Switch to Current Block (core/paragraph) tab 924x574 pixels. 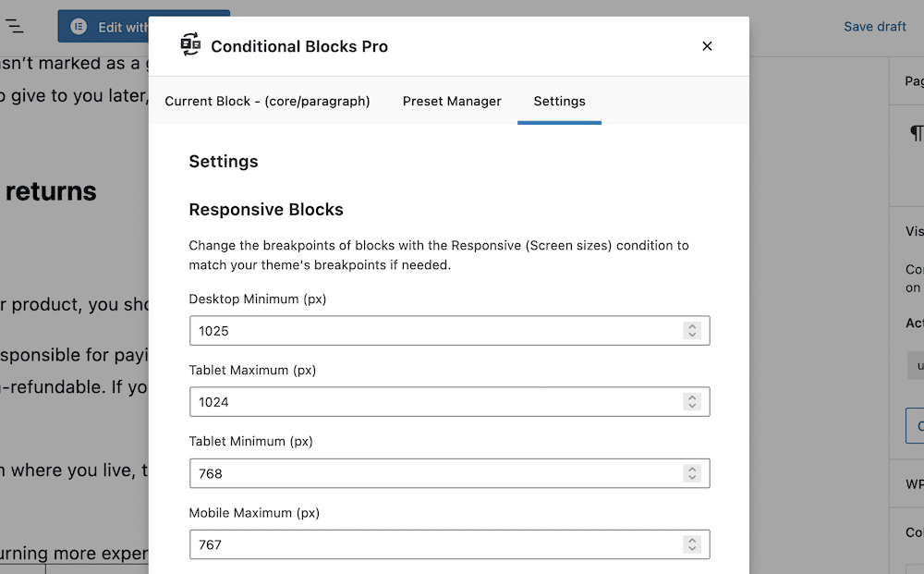click(x=268, y=102)
